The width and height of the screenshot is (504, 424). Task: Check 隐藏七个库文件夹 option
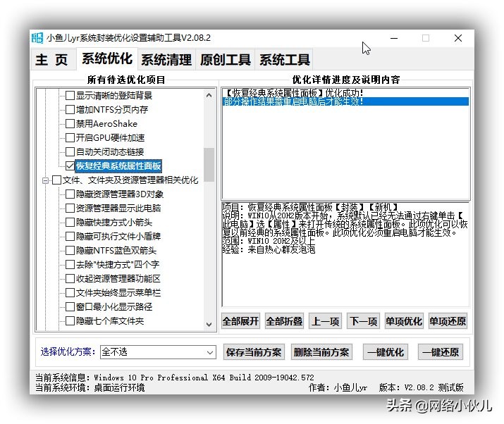[70, 321]
